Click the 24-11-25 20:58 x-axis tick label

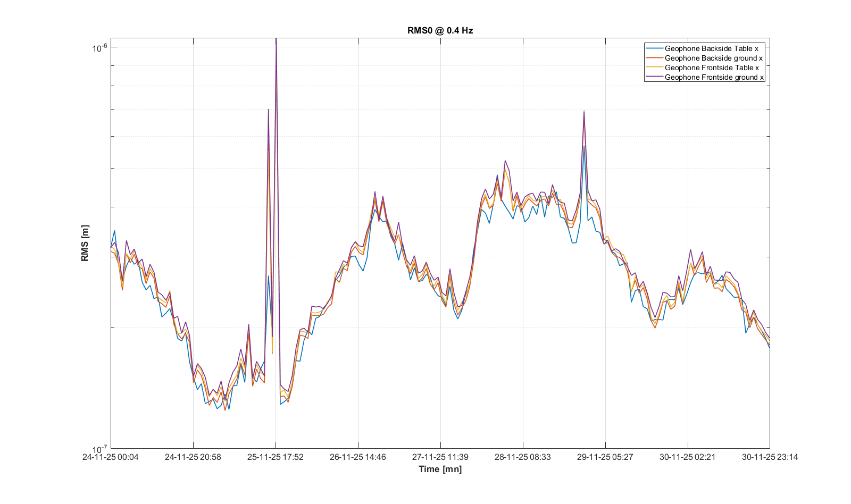point(193,457)
